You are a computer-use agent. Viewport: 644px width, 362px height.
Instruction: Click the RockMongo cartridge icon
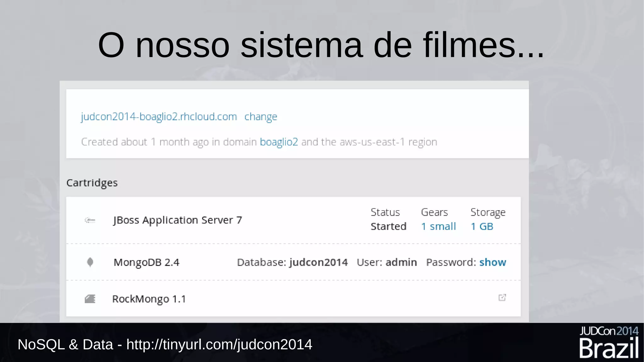90,299
